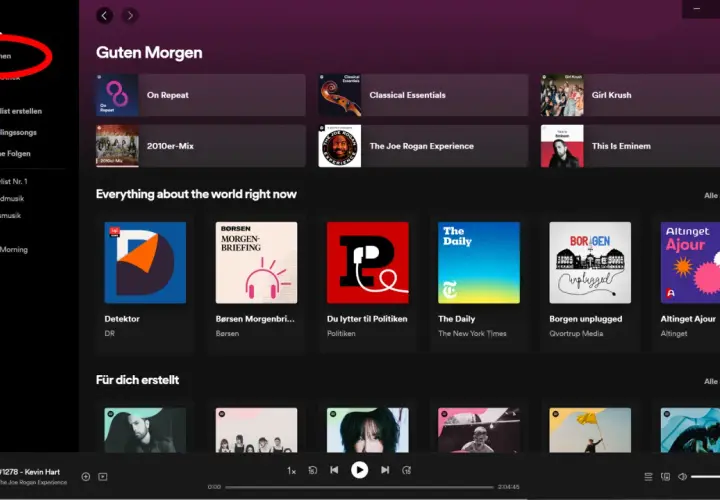Open The Joe Rogan Experience tile
720x500 pixels.
[423, 146]
